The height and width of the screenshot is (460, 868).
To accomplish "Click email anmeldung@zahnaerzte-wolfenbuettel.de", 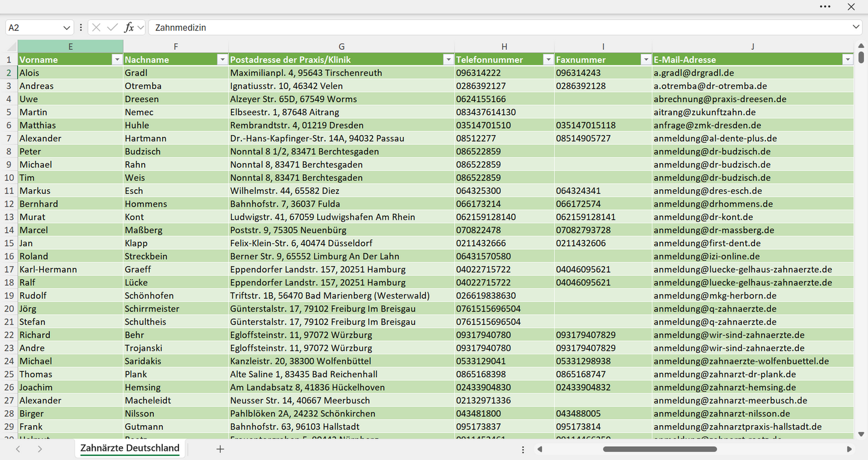I will [x=753, y=362].
